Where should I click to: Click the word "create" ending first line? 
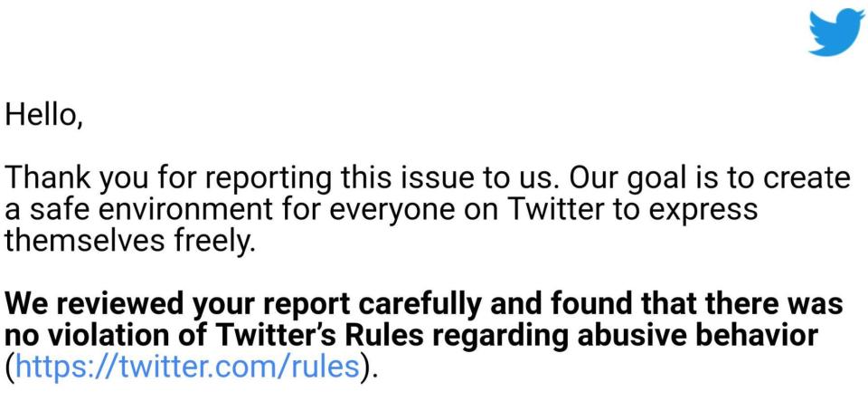(x=809, y=179)
